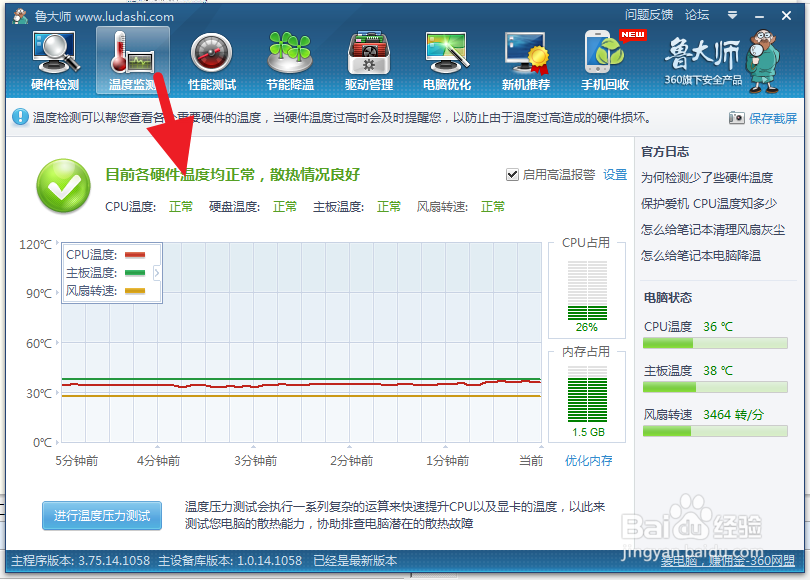Click the green 主板温度 legend swatch
This screenshot has width=810, height=580.
pos(135,273)
